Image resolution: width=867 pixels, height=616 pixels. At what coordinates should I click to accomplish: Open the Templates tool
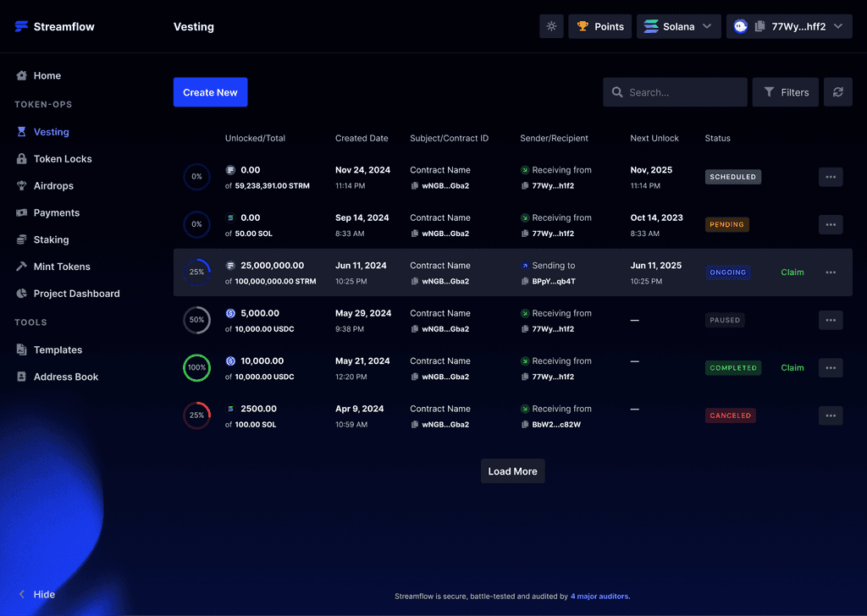point(59,349)
